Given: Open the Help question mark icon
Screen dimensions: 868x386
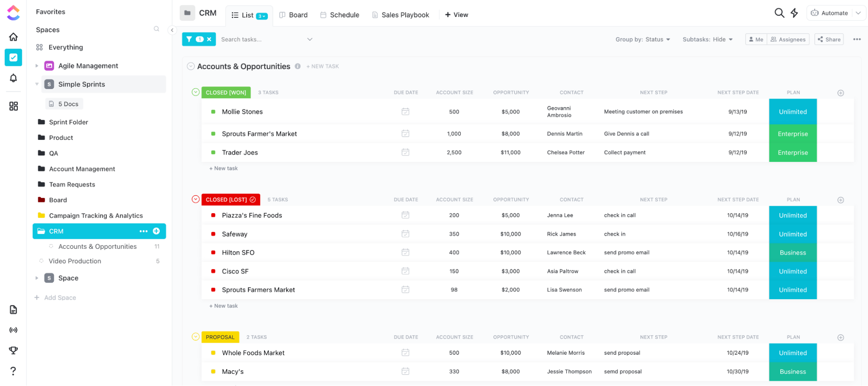Looking at the screenshot, I should tap(13, 371).
